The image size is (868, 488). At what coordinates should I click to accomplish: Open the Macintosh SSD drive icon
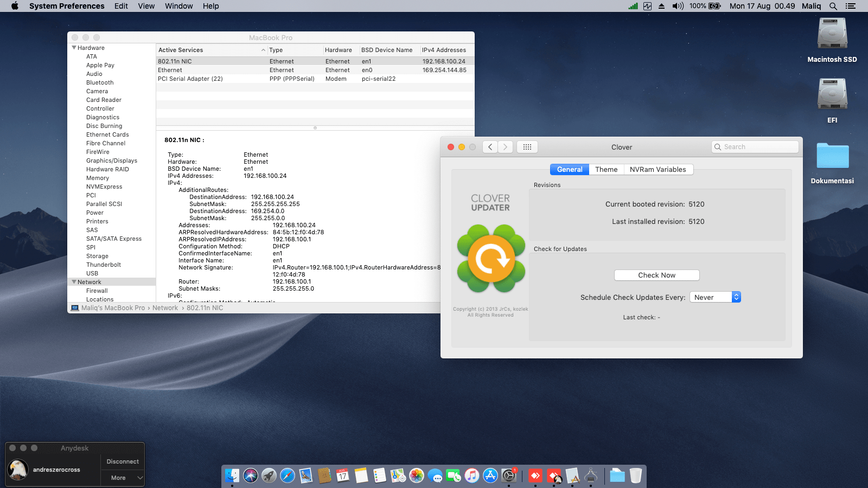point(832,34)
